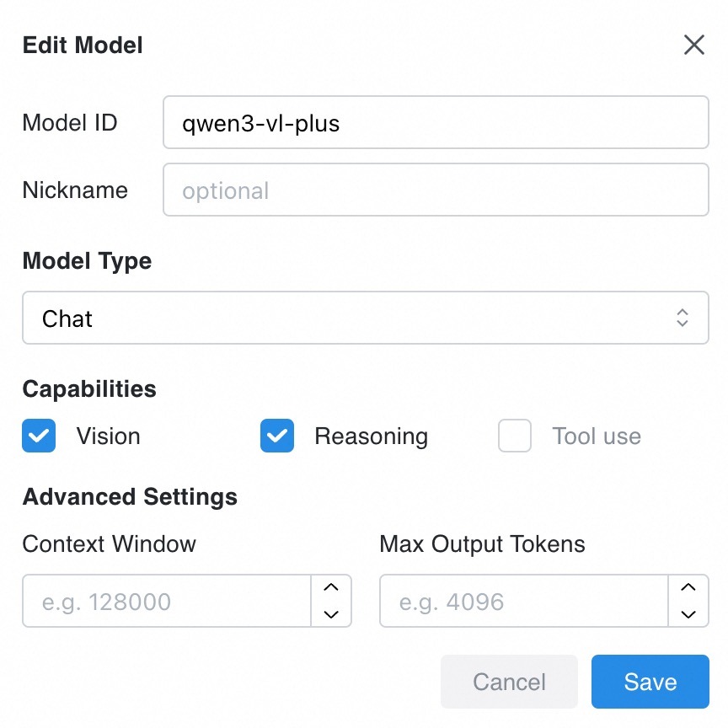Enable the Tool use checkbox
The width and height of the screenshot is (728, 728).
(515, 436)
